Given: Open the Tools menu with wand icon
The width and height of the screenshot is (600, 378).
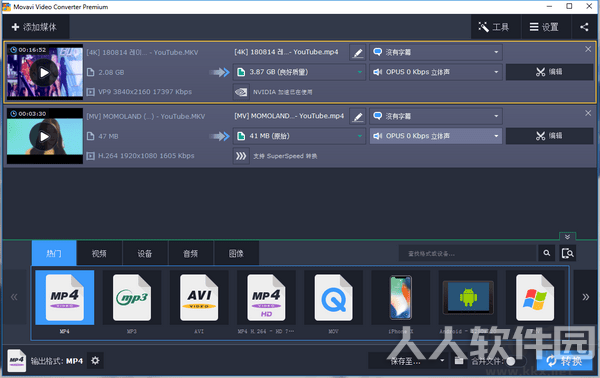Looking at the screenshot, I should pos(495,27).
